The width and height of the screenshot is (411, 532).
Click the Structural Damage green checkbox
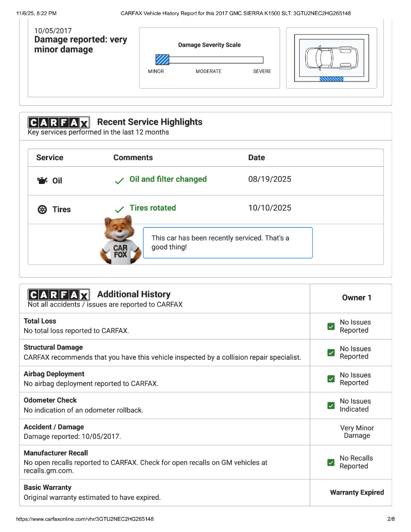tap(331, 353)
